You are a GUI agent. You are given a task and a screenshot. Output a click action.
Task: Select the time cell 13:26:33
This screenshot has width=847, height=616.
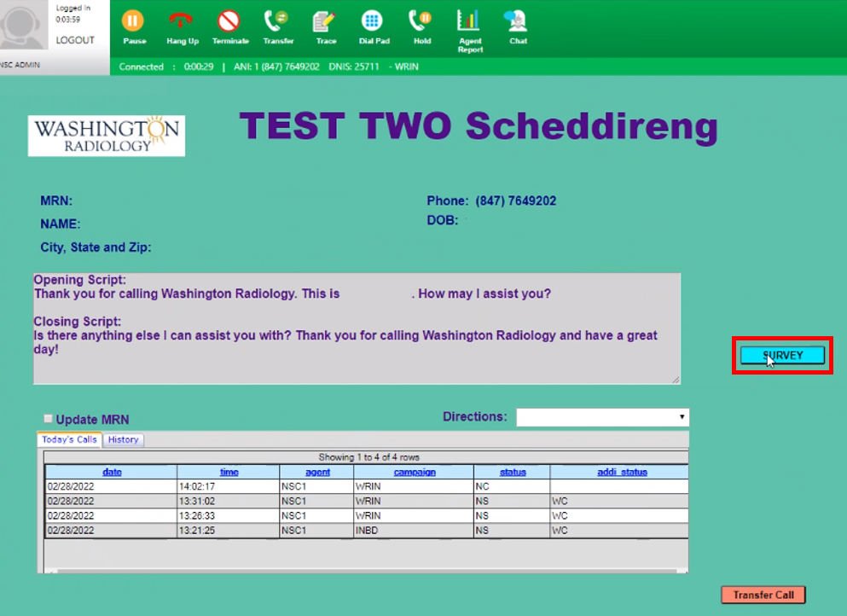[x=228, y=515]
